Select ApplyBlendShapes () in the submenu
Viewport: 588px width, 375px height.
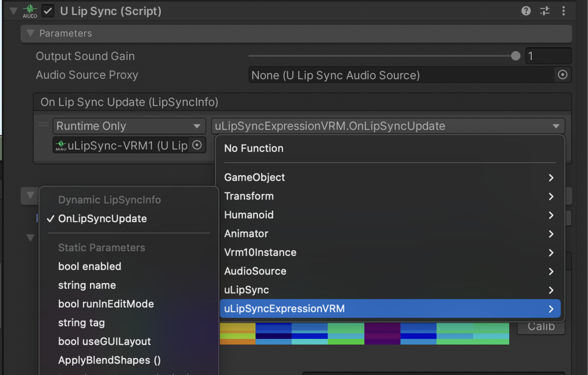tap(109, 360)
